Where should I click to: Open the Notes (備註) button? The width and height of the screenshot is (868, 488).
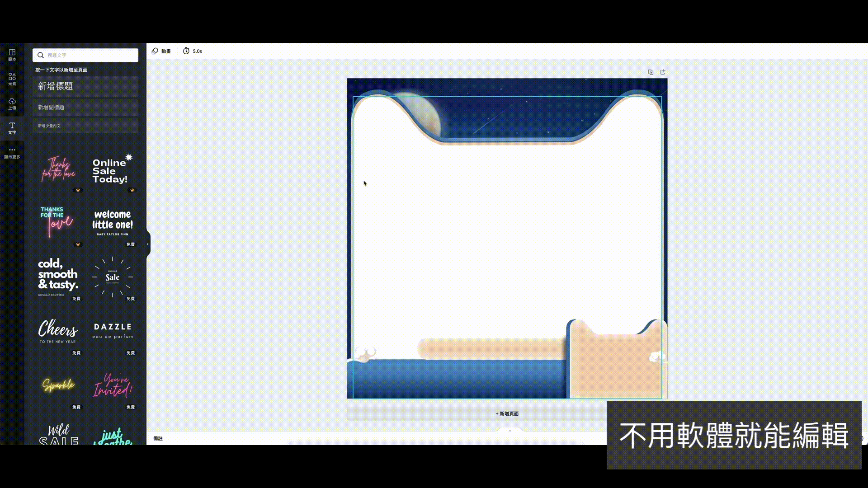tap(158, 438)
